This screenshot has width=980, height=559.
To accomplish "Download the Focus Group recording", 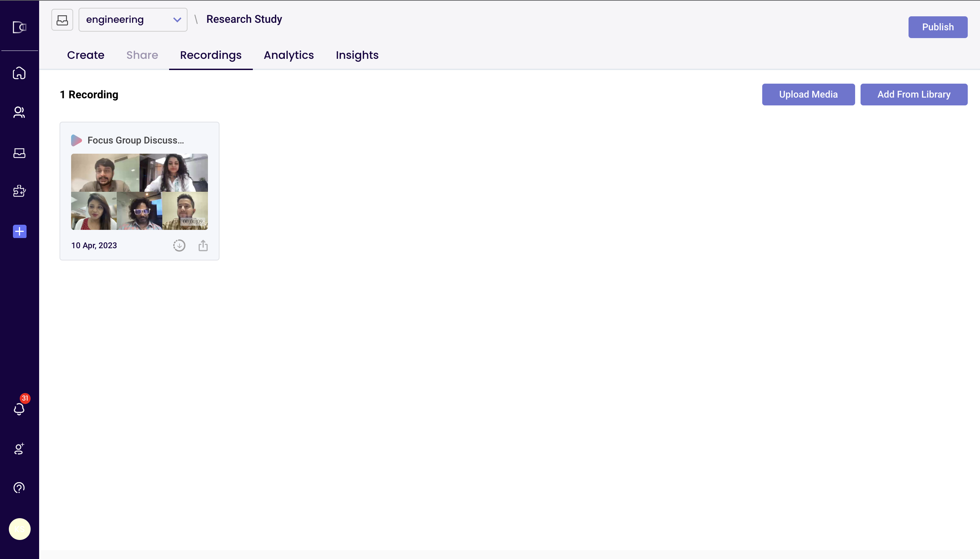I will [x=179, y=246].
